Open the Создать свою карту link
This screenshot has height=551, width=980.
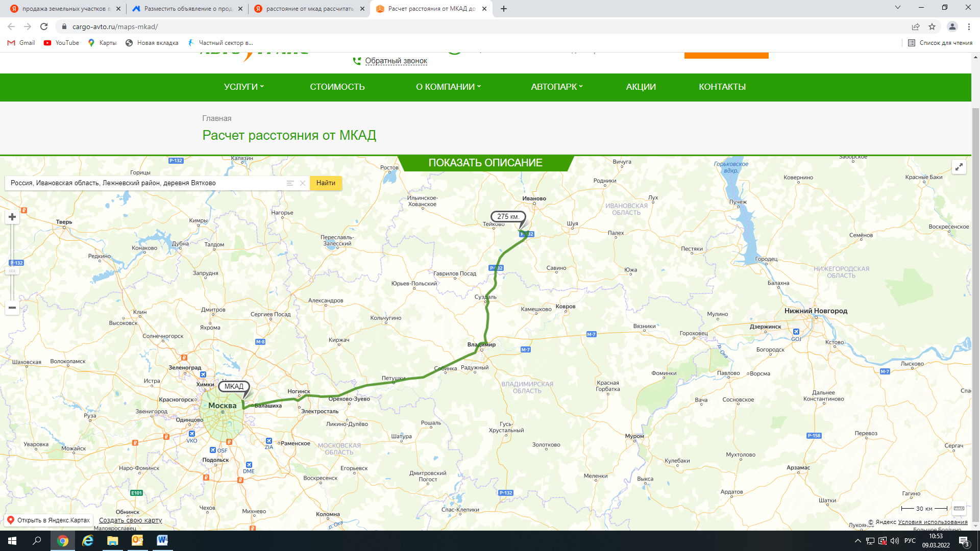131,520
